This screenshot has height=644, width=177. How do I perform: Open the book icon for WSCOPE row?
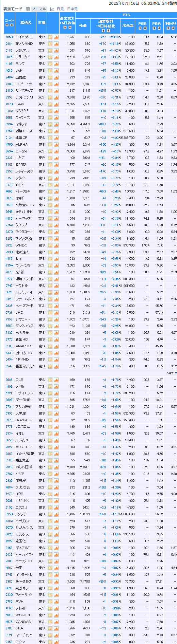(50, 615)
